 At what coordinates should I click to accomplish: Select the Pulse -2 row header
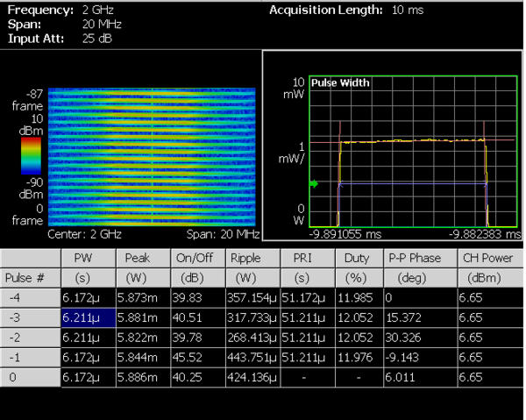30,337
